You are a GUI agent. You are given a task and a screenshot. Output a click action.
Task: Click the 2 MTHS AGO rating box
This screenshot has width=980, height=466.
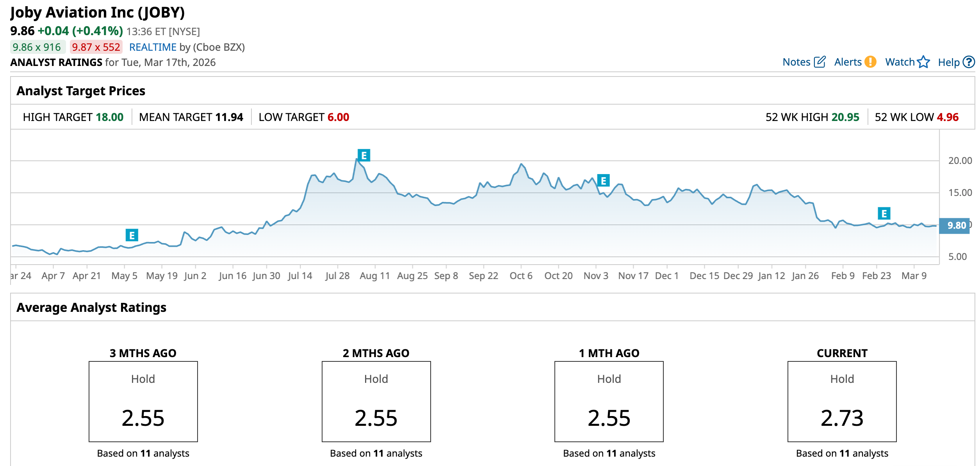(x=376, y=401)
